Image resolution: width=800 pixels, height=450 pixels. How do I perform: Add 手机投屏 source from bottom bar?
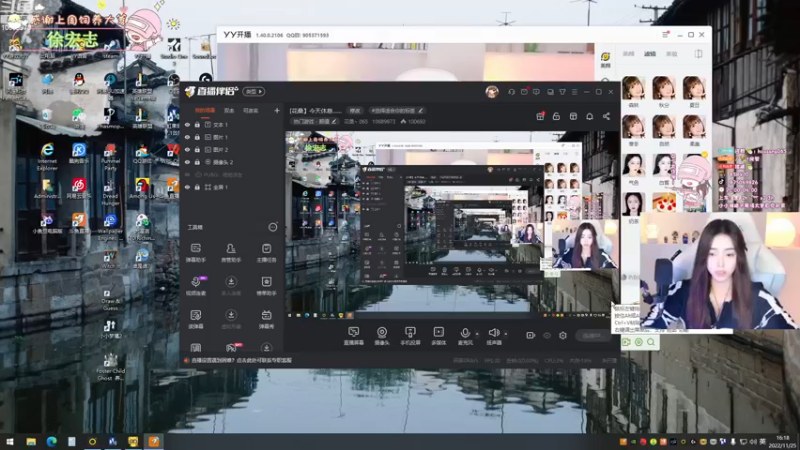pos(410,336)
